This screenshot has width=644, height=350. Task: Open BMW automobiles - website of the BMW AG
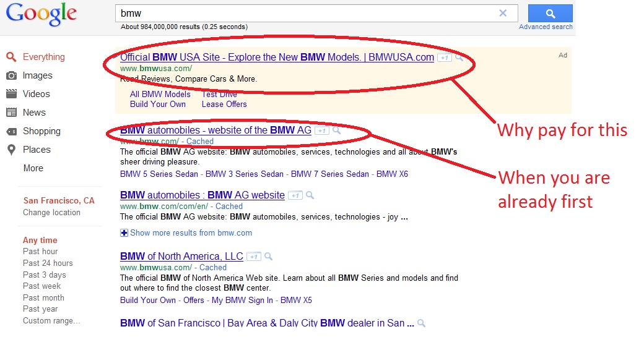(215, 130)
